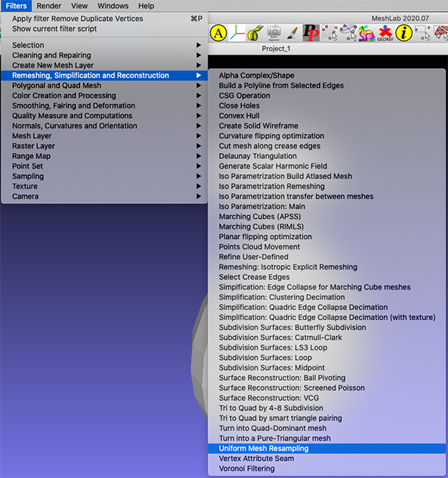
Task: Click the yellow info 'i' icon
Action: pyautogui.click(x=405, y=33)
